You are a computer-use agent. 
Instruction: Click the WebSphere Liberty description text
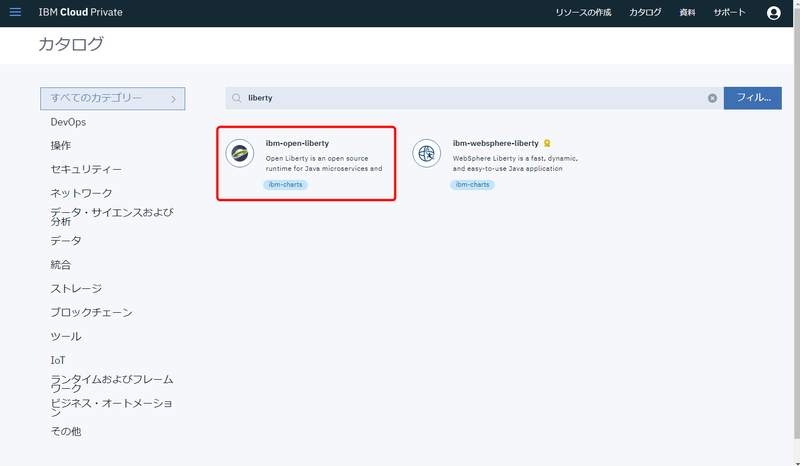click(515, 163)
